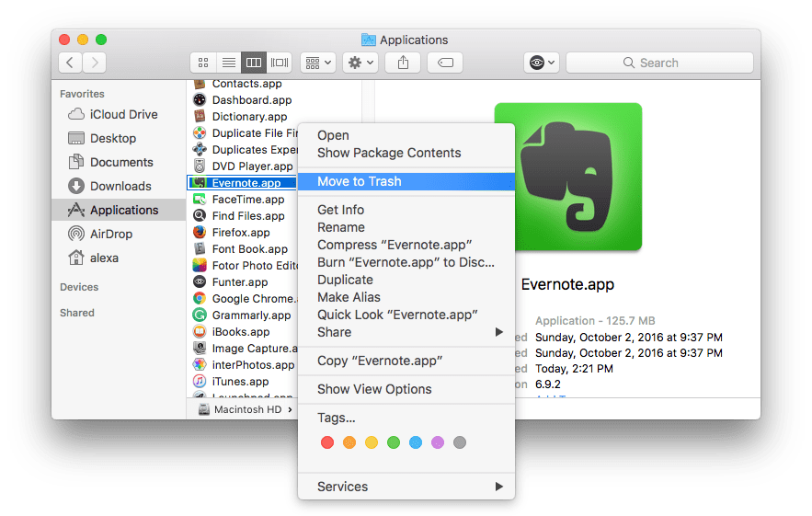Image resolution: width=812 pixels, height=516 pixels.
Task: Expand the Share submenu
Action: [406, 332]
